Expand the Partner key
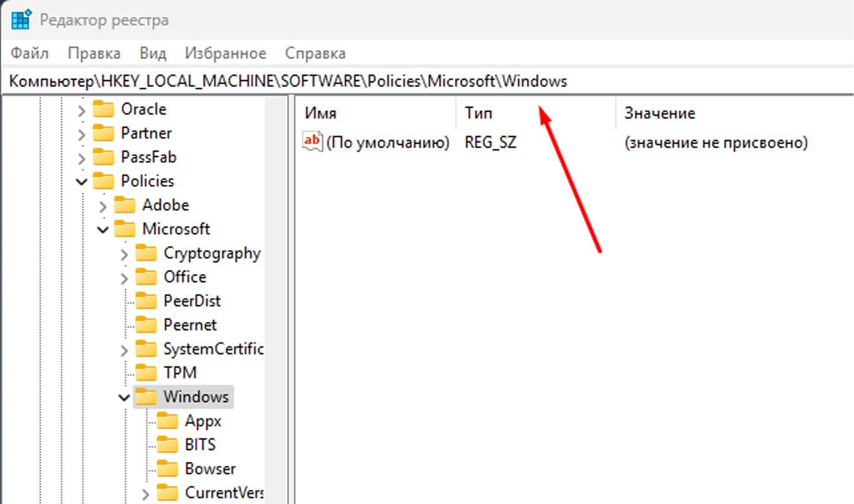 coord(81,134)
